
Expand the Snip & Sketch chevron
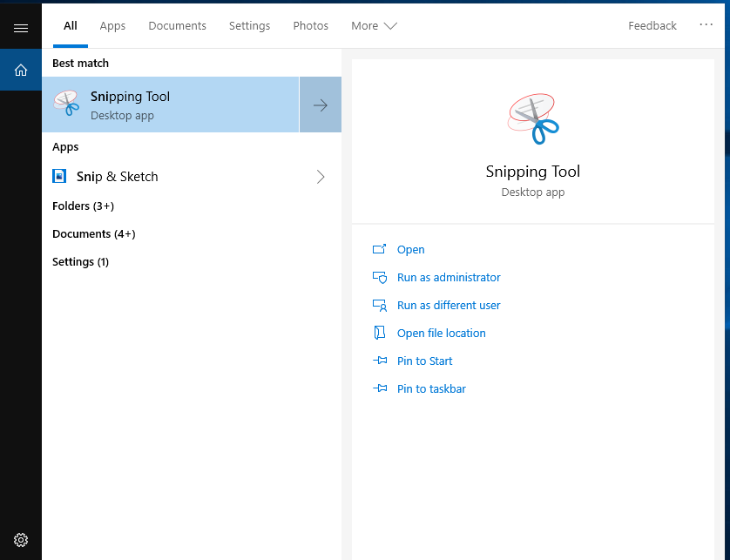click(x=321, y=177)
